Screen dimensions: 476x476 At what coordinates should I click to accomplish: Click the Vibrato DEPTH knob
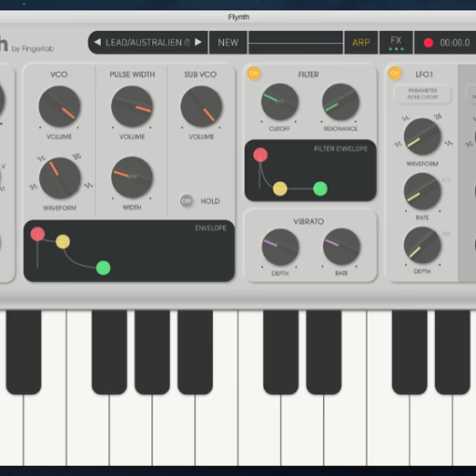[x=280, y=247]
